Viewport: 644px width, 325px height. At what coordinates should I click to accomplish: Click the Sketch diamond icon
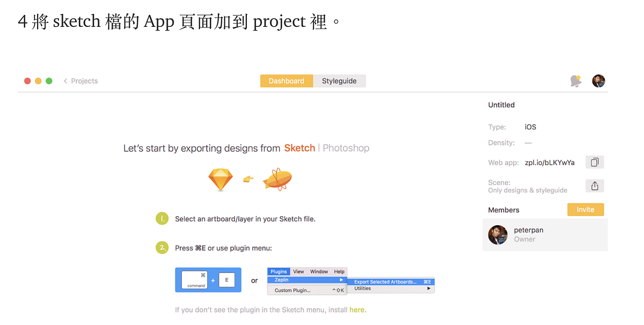pyautogui.click(x=221, y=179)
